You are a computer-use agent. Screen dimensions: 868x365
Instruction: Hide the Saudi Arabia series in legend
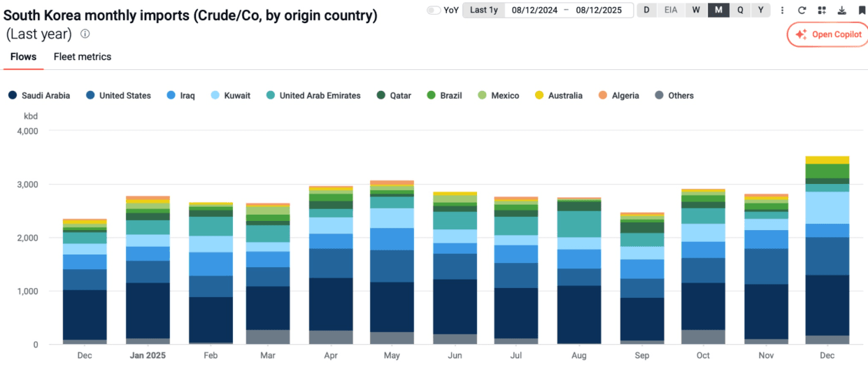point(39,96)
